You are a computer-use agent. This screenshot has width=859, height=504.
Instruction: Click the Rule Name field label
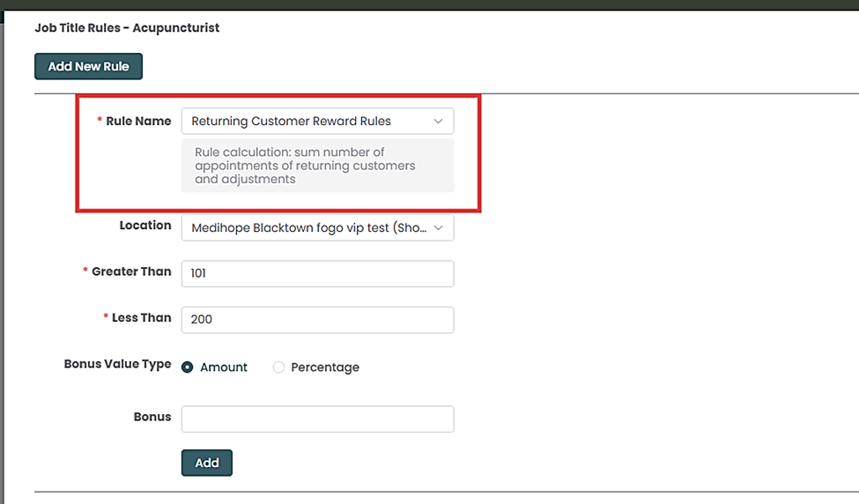tap(138, 122)
